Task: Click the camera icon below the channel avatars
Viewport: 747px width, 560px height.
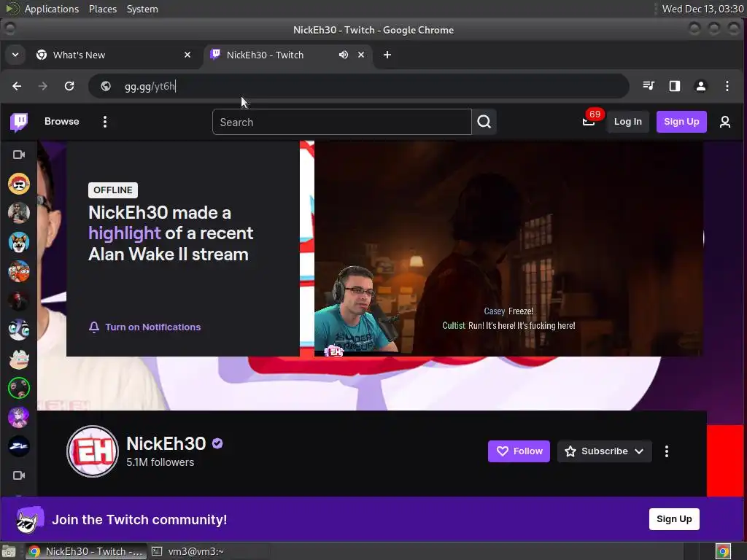Action: click(x=19, y=475)
